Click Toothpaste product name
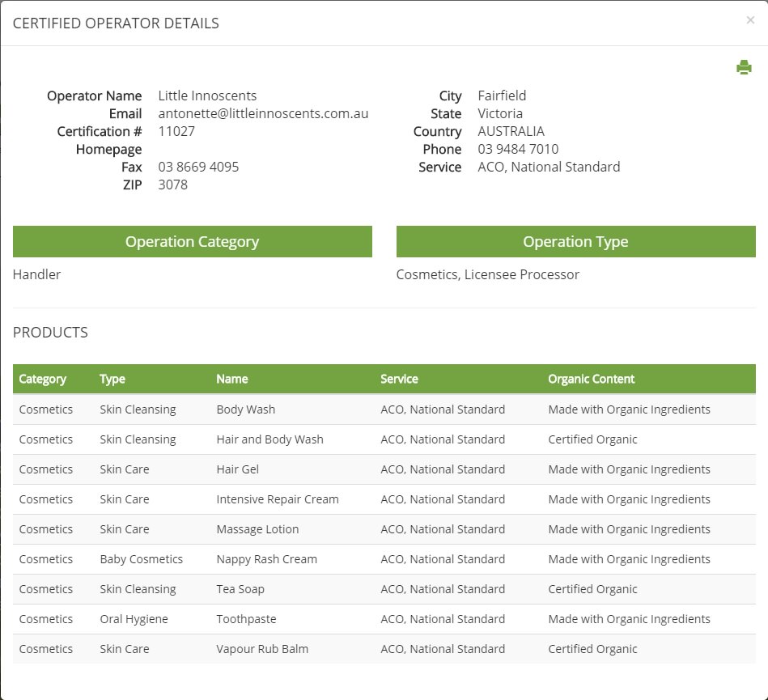Image resolution: width=768 pixels, height=700 pixels. [246, 619]
